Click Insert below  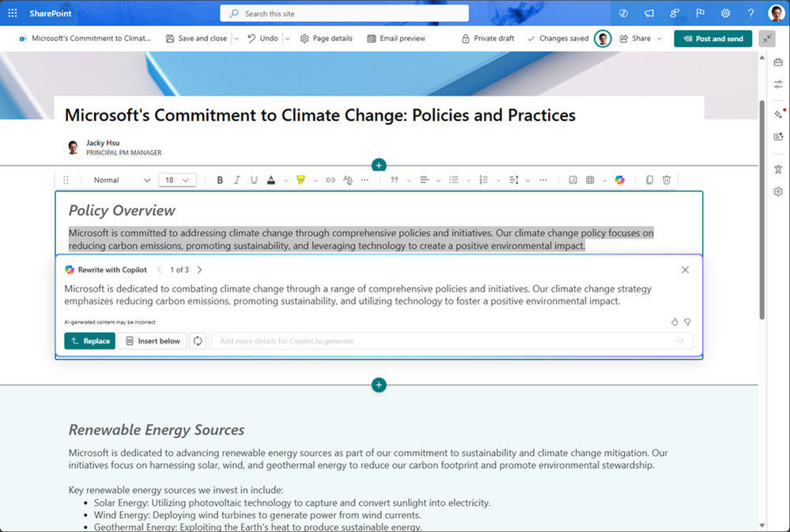153,341
